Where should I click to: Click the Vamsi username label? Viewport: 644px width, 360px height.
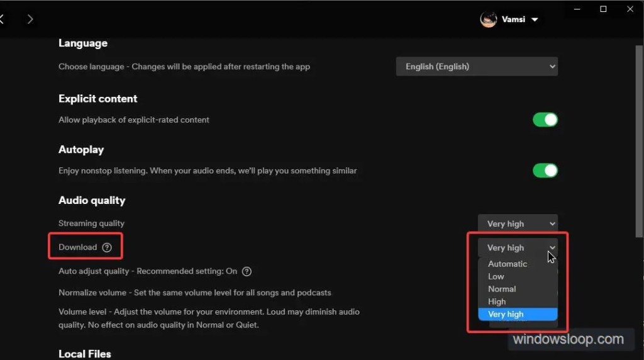coord(513,20)
